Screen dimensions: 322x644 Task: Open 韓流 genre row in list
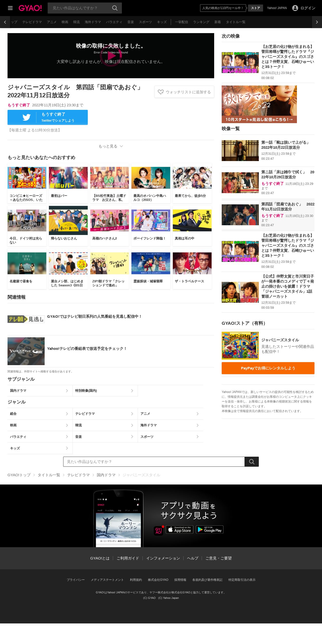click(x=105, y=425)
